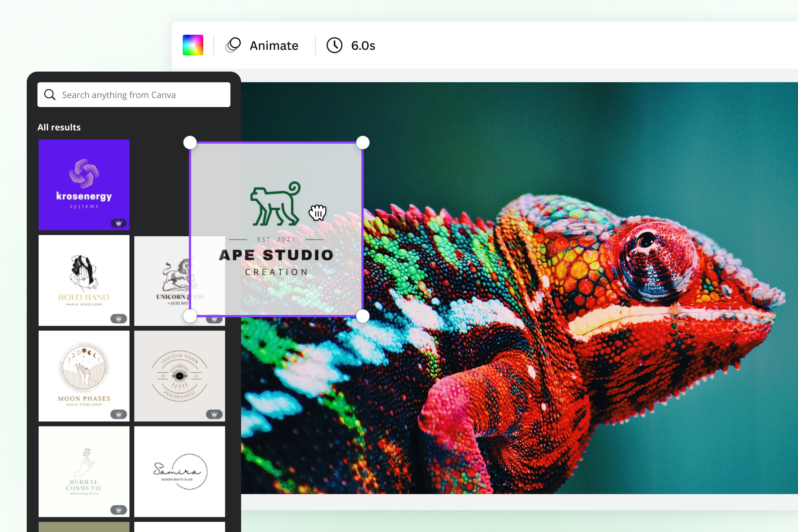The height and width of the screenshot is (532, 798).
Task: Click the Animate circles icon
Action: [x=233, y=45]
